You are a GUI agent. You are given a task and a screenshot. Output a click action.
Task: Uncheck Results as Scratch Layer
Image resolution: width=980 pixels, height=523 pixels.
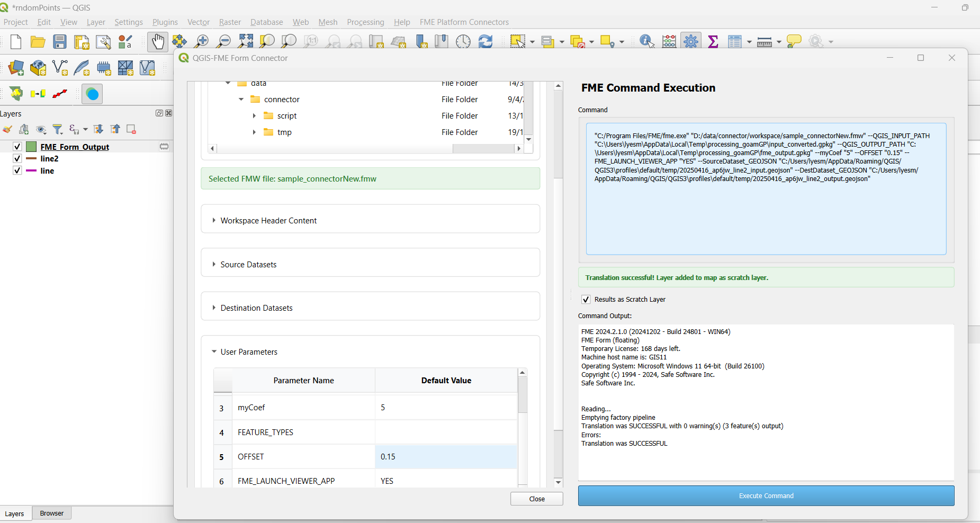586,299
